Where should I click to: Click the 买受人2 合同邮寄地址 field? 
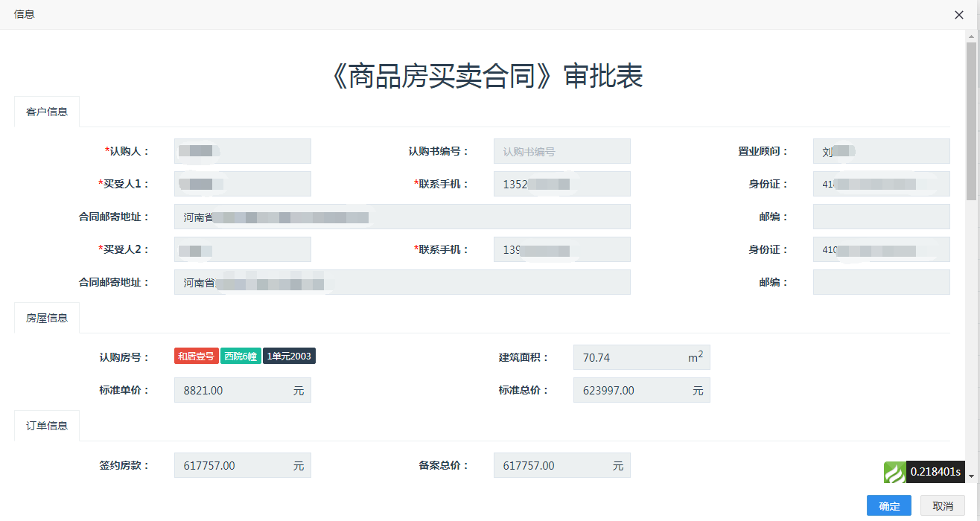[402, 282]
